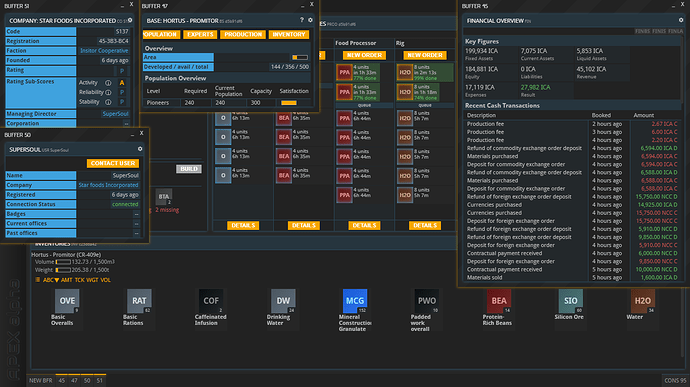Sort inventory by VOL
Viewport: 690px width, 387px height.
106,280
